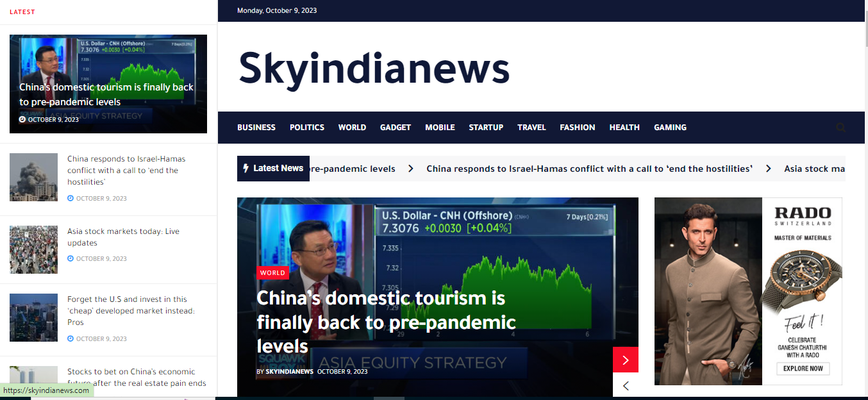Image resolution: width=868 pixels, height=400 pixels.
Task: Click clock icon on featured sidebar tourism card
Action: pyautogui.click(x=22, y=119)
